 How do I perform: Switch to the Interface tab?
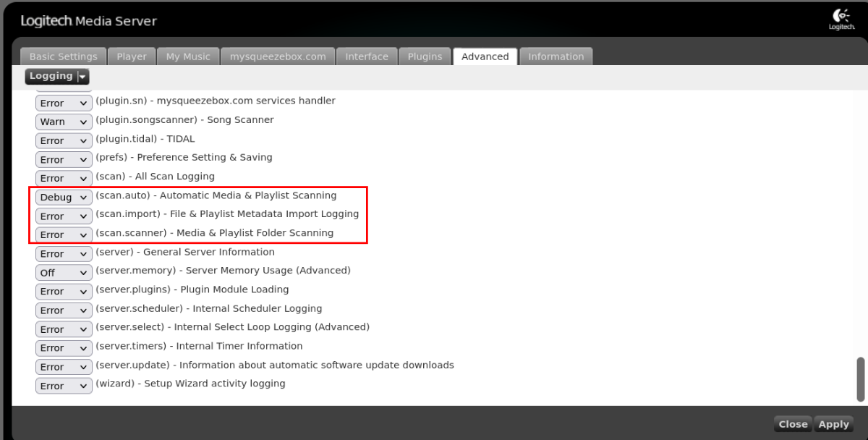[367, 56]
